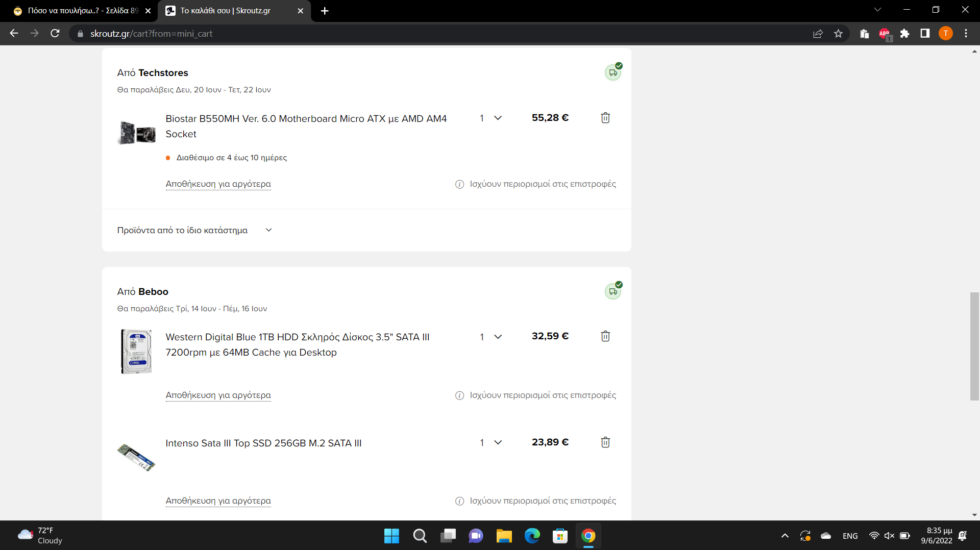Open the Extensions puzzle menu
The height and width of the screenshot is (550, 980).
click(x=904, y=34)
